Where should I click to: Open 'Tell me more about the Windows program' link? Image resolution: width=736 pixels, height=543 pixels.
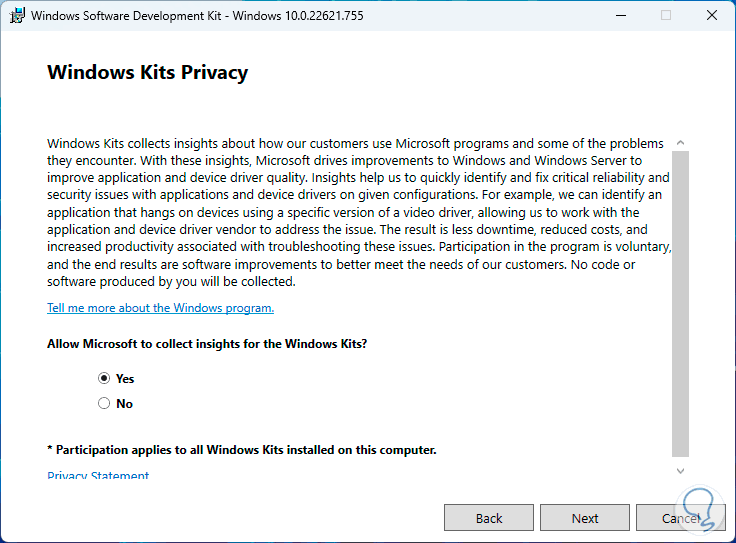click(160, 308)
